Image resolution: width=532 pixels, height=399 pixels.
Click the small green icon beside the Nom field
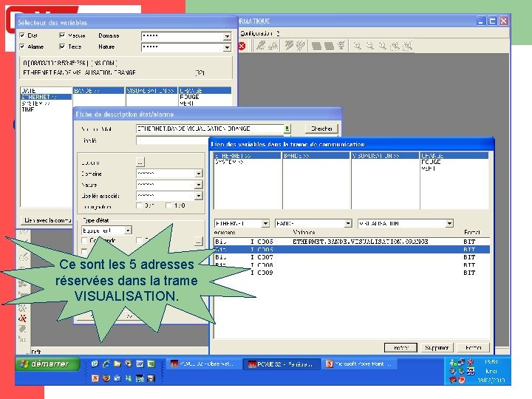click(x=287, y=129)
